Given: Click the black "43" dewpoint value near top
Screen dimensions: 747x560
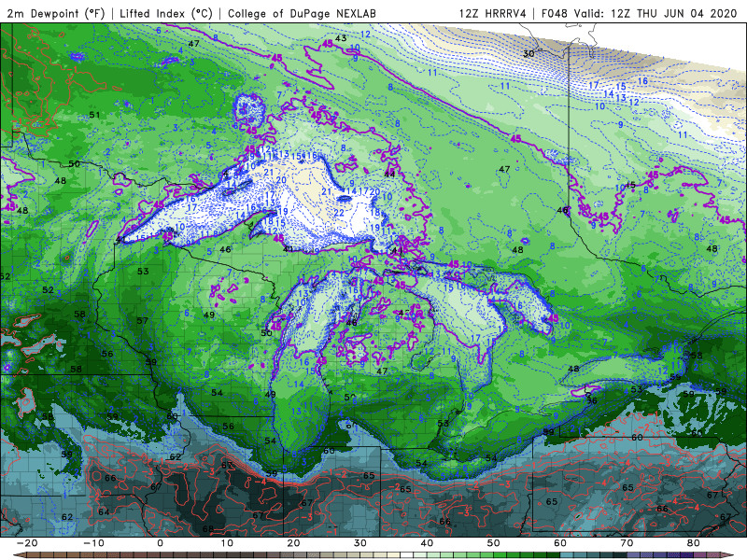Looking at the screenshot, I should 341,38.
